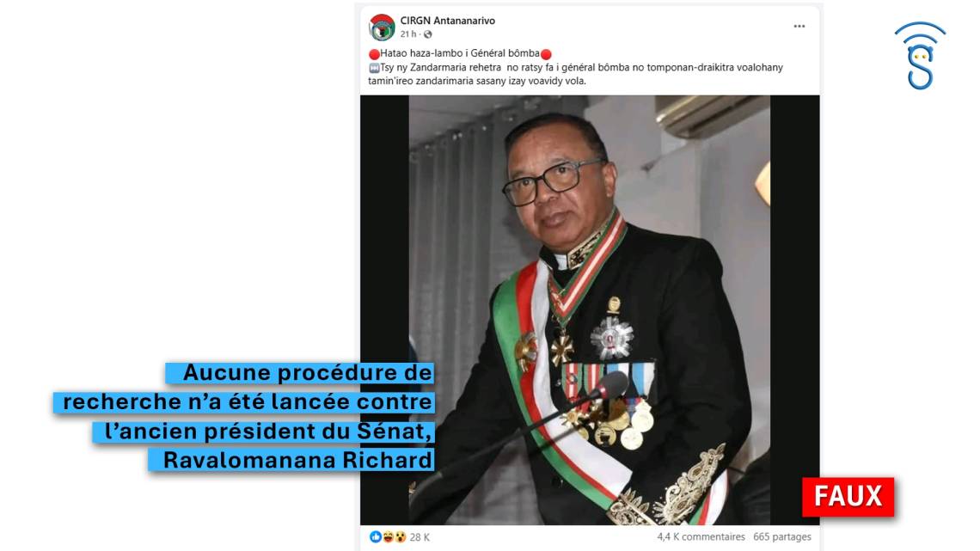Open the post's three-dot options menu
980x551 pixels.
tap(799, 27)
